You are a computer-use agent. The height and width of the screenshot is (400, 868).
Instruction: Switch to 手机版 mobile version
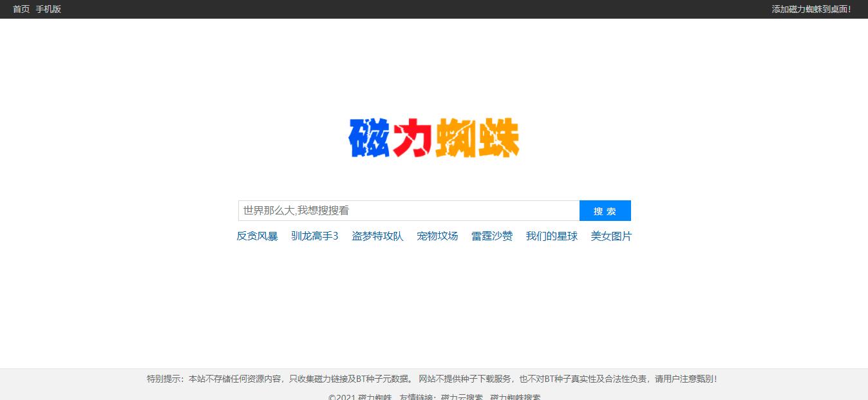point(48,9)
